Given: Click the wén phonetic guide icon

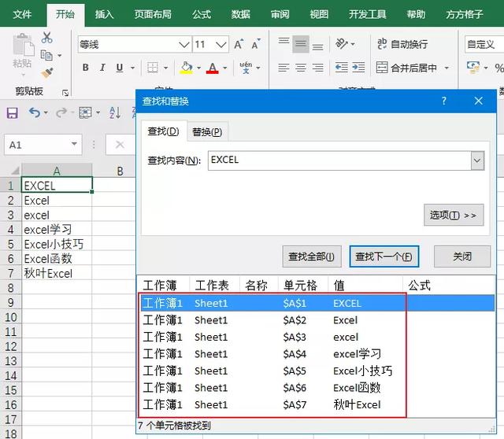Looking at the screenshot, I should 246,68.
